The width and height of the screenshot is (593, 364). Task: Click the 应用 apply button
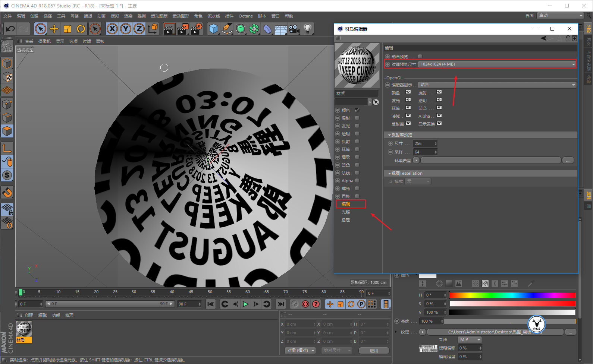tap(374, 351)
